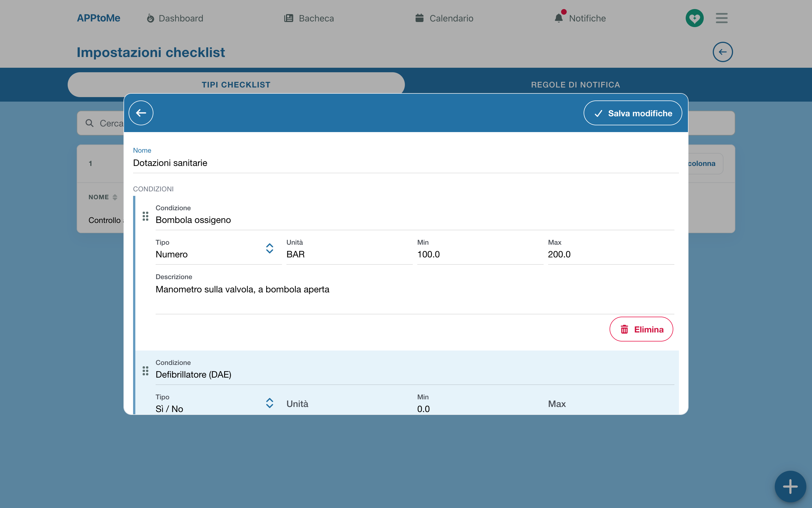Switch to REGOLE DI NOTIFICA tab
Viewport: 812px width, 508px height.
575,85
